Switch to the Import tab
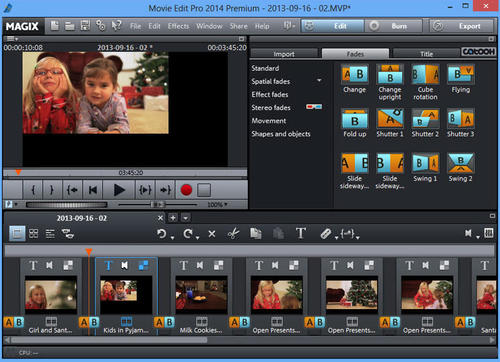The width and height of the screenshot is (500, 362). [x=284, y=54]
